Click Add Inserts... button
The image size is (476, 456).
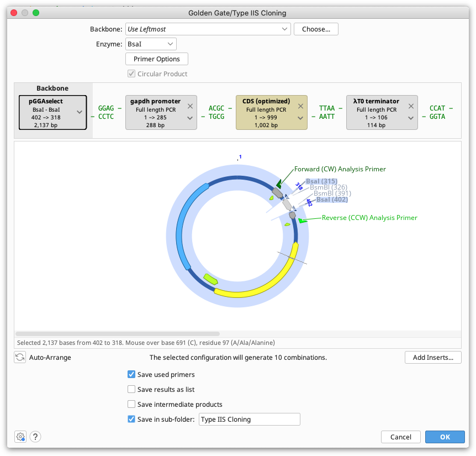[x=433, y=357]
